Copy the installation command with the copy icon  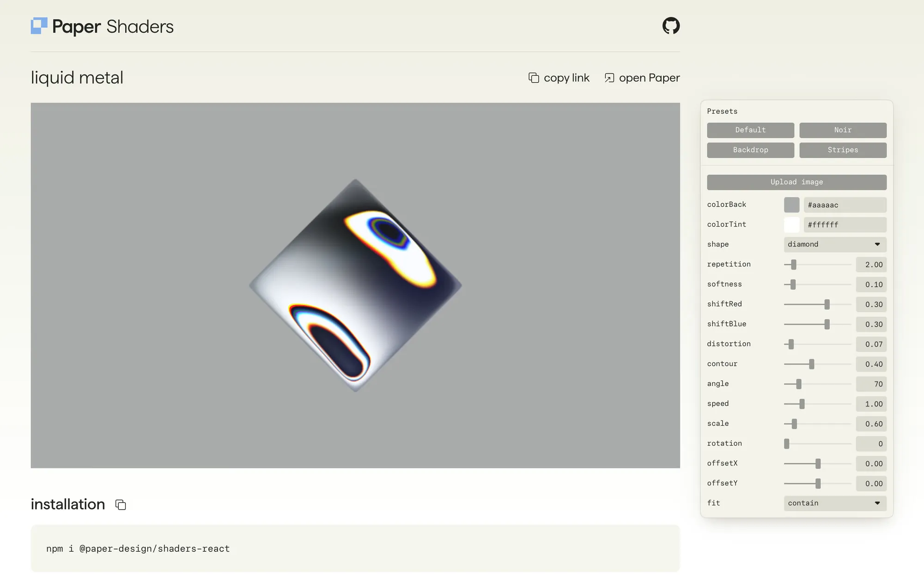[x=121, y=504]
